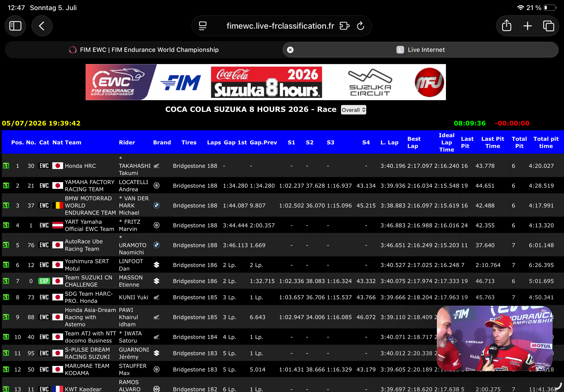Click the Ideal Lap Time header
This screenshot has height=392, width=564.
[446, 142]
